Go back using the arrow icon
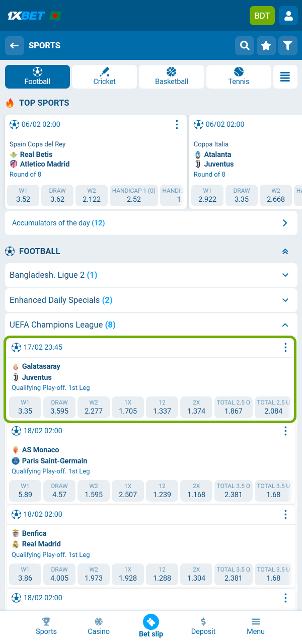302x644 pixels. pos(14,45)
